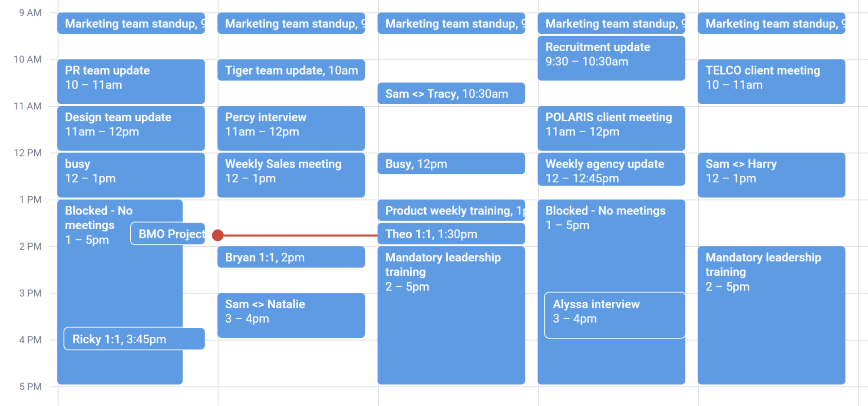Open the TELCO client meeting
Screen dimensions: 868x406
tap(771, 81)
